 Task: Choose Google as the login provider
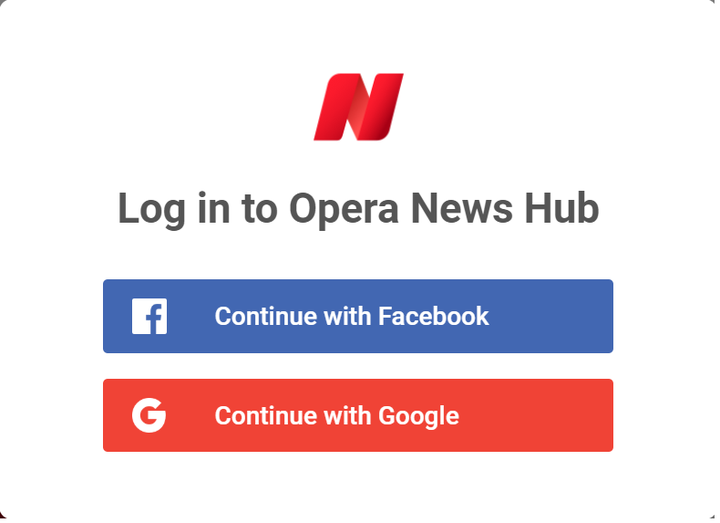point(358,415)
